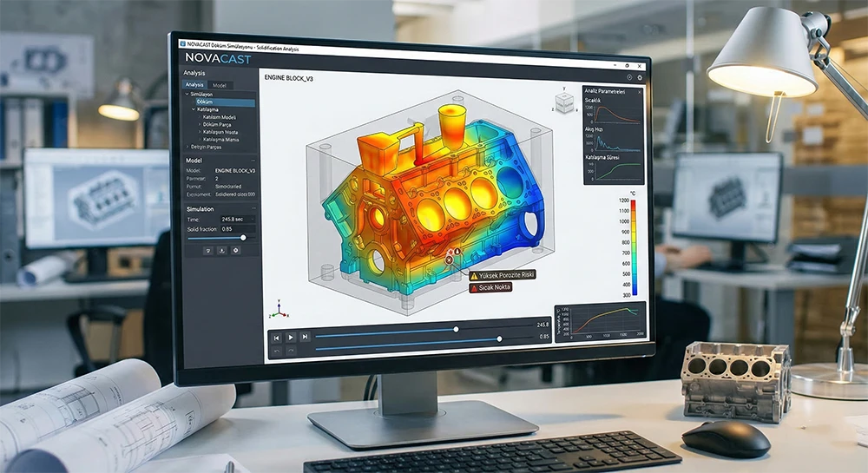Close the Analiz Parametreleri panel
The height and width of the screenshot is (473, 868).
click(x=641, y=91)
